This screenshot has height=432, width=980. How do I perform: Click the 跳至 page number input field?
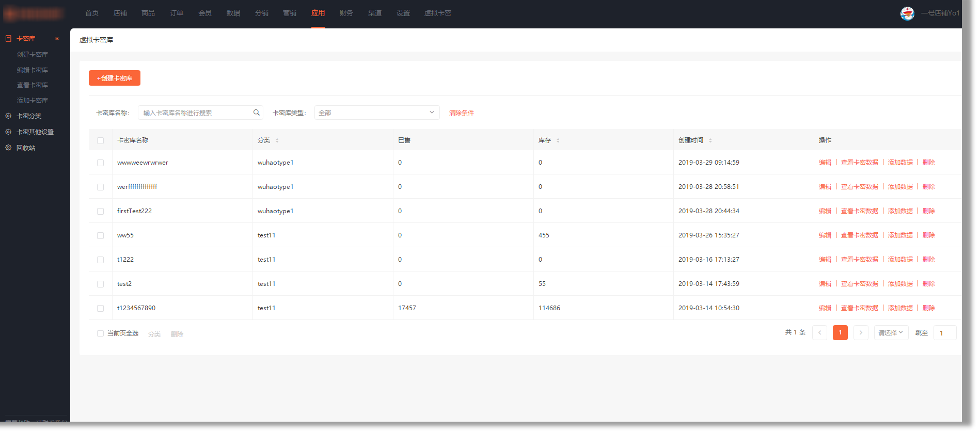coord(944,333)
